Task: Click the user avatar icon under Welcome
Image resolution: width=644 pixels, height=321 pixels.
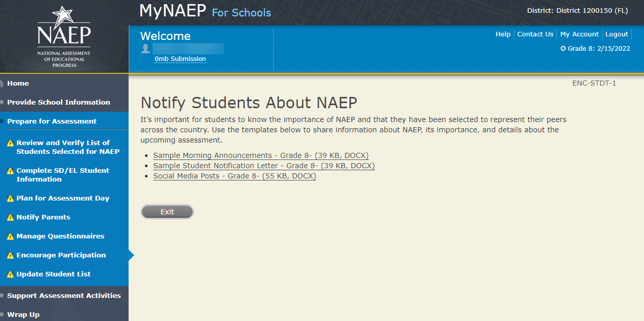Action: click(x=146, y=49)
